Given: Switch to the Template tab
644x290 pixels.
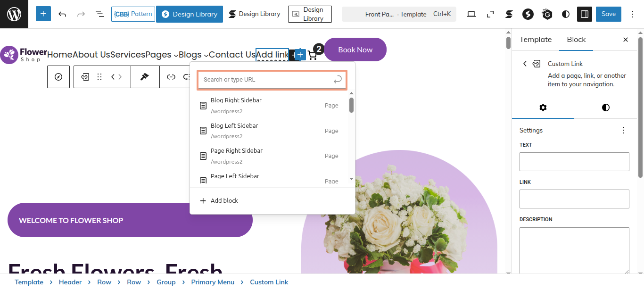Looking at the screenshot, I should (536, 40).
